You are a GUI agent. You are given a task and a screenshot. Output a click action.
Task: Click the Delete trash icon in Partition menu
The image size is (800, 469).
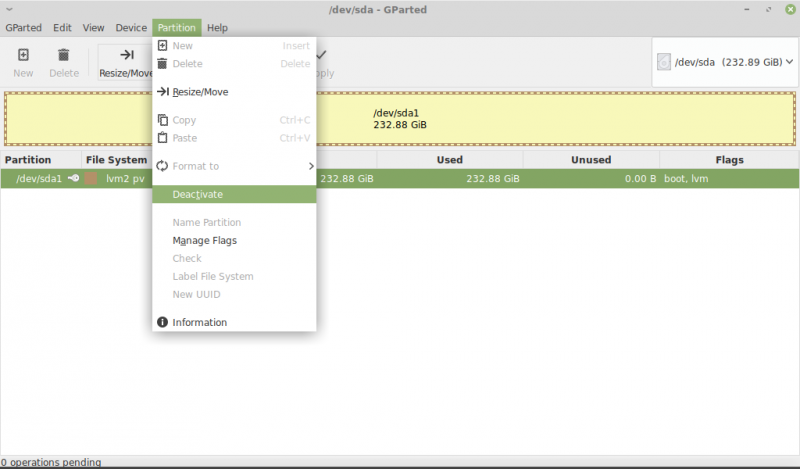[162, 63]
